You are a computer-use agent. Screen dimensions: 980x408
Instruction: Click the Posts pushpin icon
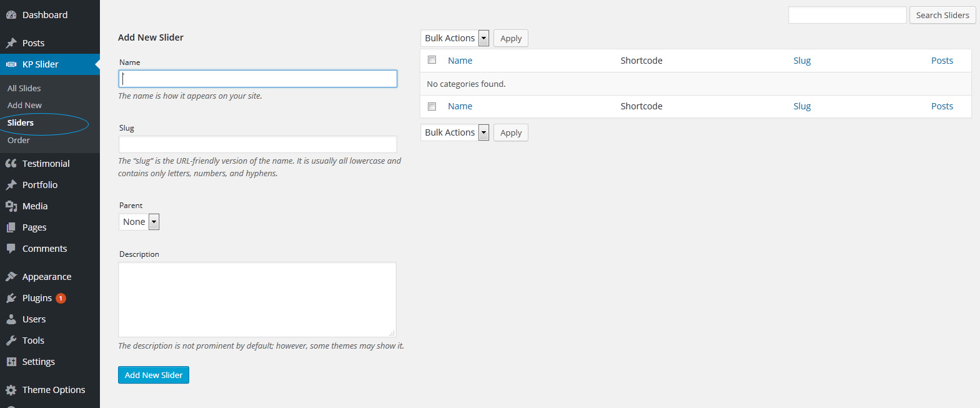[x=11, y=43]
